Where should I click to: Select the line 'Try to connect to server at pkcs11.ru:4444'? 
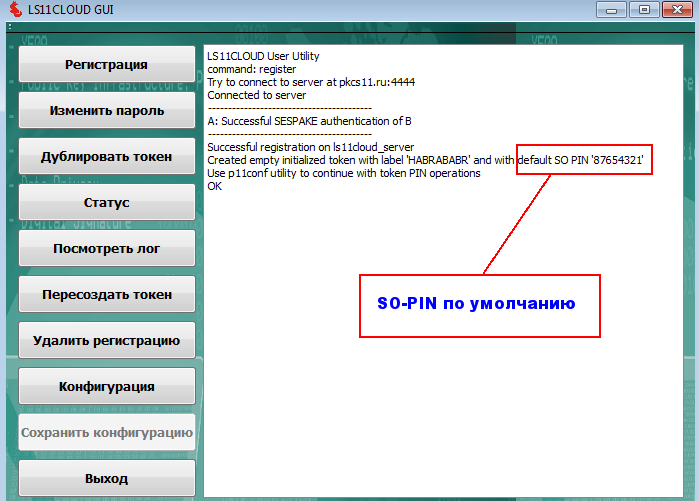tap(311, 82)
